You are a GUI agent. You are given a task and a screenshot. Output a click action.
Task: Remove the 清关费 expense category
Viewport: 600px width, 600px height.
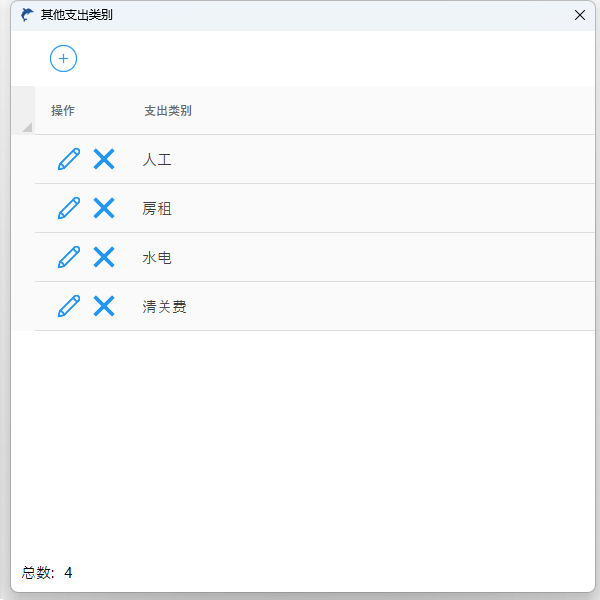click(104, 306)
